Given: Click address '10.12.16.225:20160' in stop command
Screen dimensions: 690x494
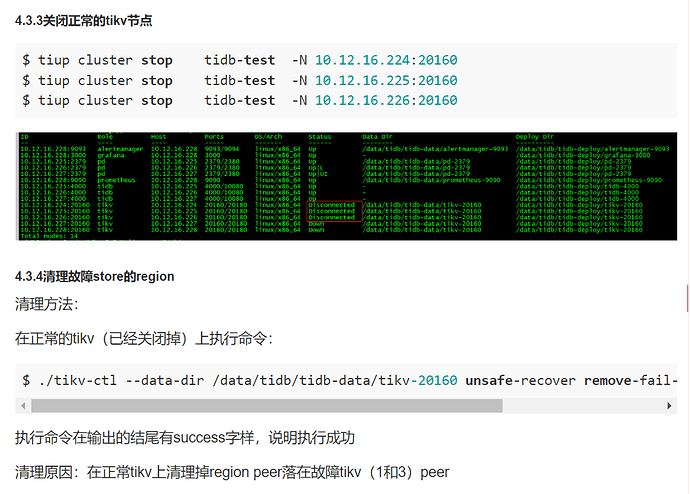Looking at the screenshot, I should [x=386, y=81].
